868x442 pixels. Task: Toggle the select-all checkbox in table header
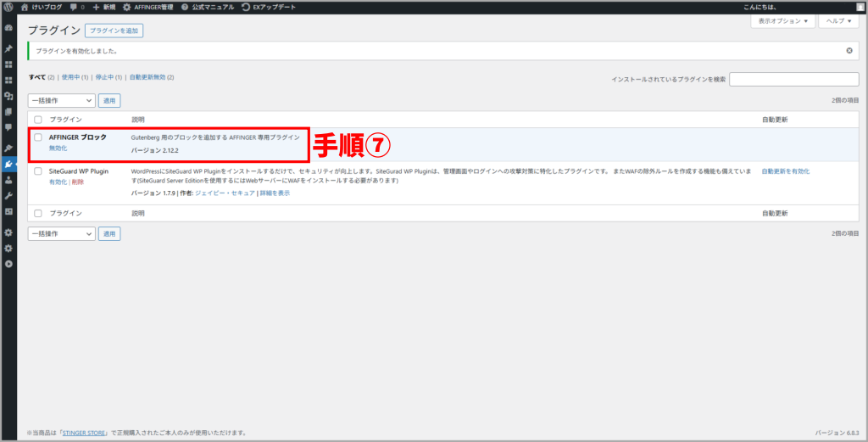tap(38, 120)
